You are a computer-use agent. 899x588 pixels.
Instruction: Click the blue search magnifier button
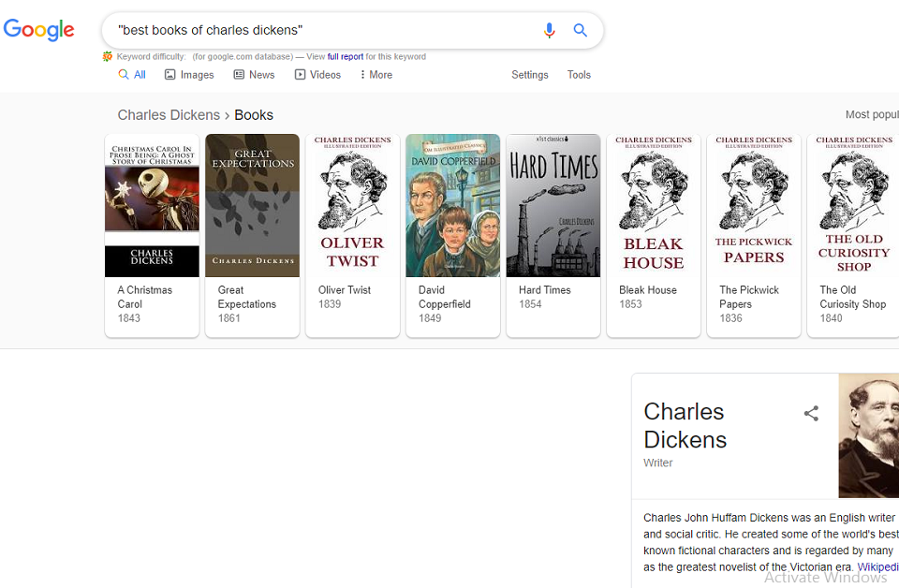[581, 30]
